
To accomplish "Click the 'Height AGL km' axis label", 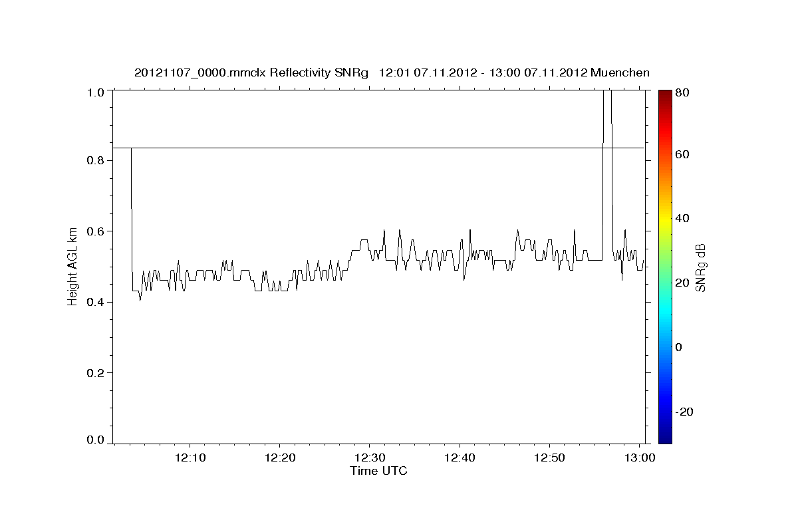I will tap(73, 266).
